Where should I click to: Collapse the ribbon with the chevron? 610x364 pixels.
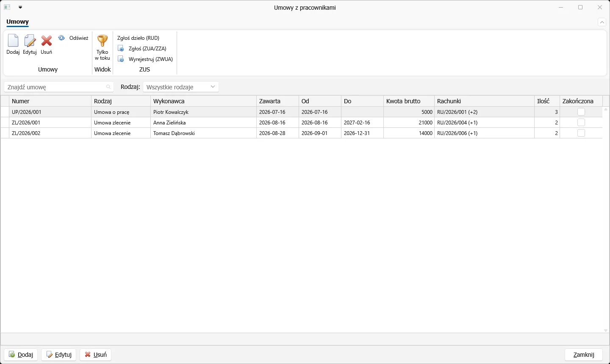[x=602, y=22]
